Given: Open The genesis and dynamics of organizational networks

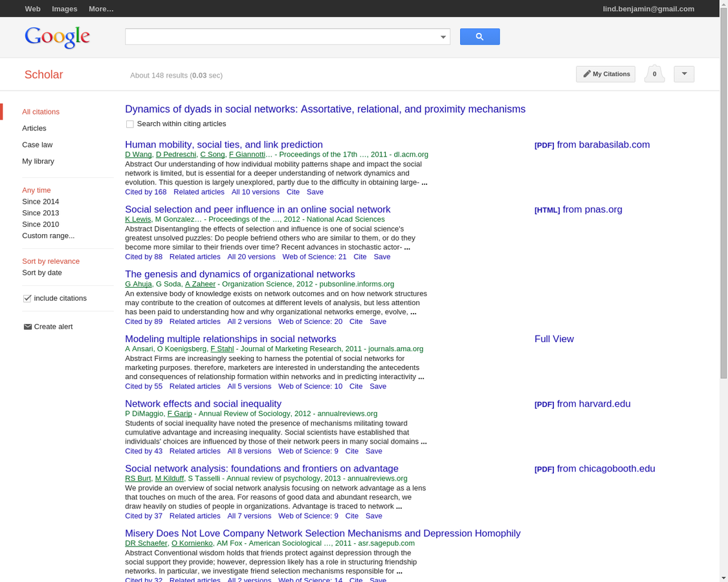Looking at the screenshot, I should [240, 274].
